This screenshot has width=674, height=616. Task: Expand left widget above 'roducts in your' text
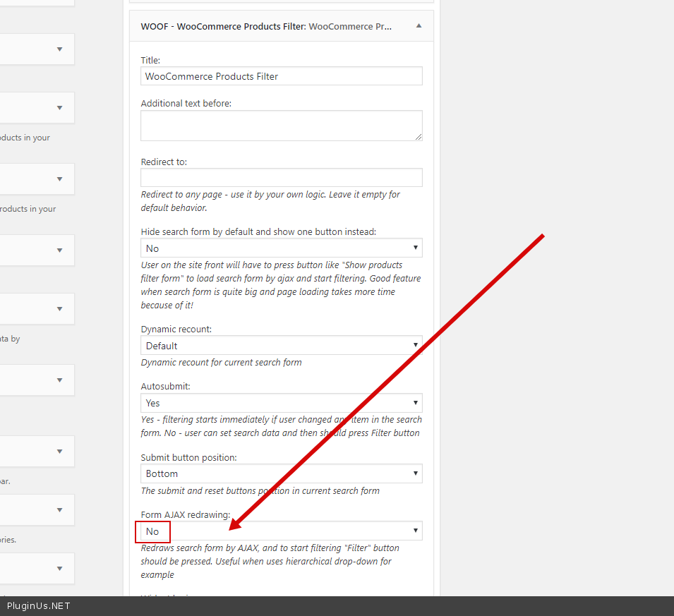(x=60, y=179)
